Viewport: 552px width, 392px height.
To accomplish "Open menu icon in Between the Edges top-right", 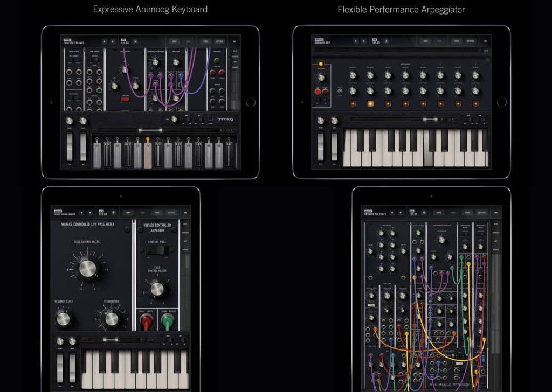I will pos(496,213).
